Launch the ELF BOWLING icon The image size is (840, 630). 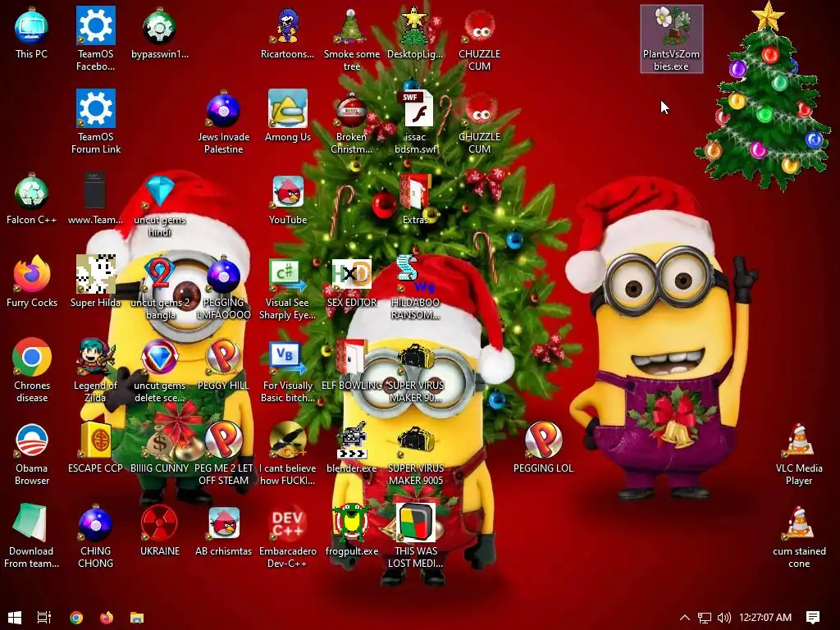pos(351,365)
